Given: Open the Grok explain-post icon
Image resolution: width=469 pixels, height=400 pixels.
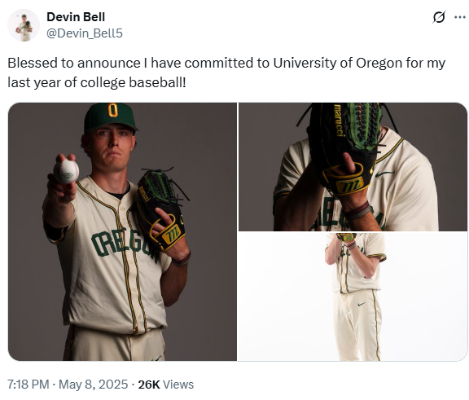Looking at the screenshot, I should click(439, 17).
